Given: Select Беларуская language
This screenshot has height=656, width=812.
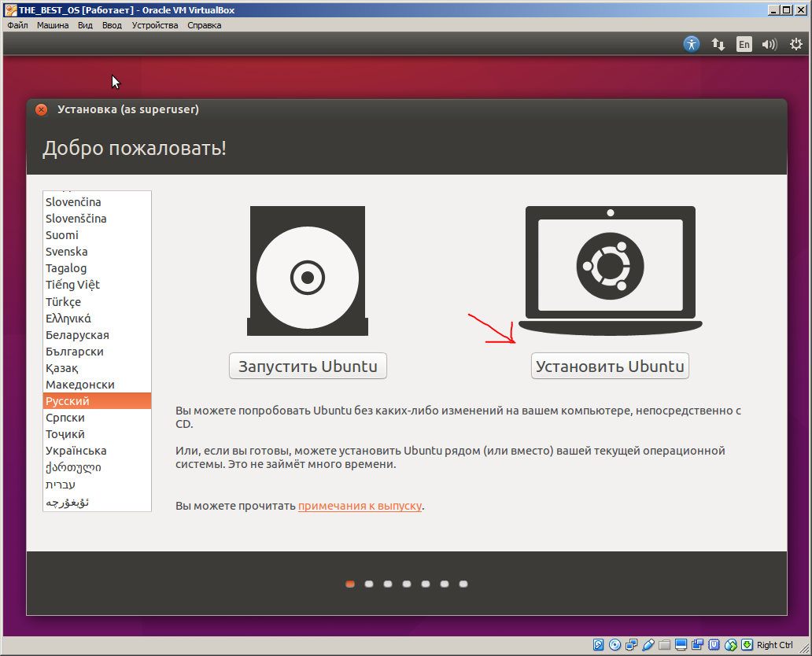Looking at the screenshot, I should click(97, 334).
